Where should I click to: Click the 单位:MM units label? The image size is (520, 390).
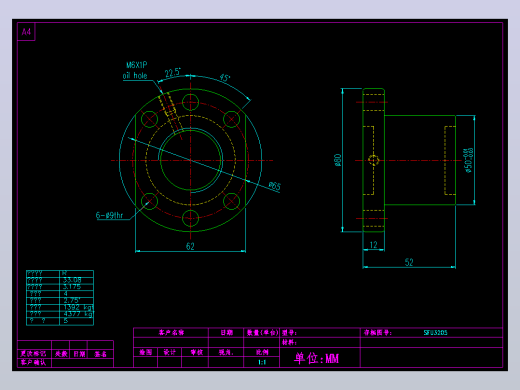316,358
